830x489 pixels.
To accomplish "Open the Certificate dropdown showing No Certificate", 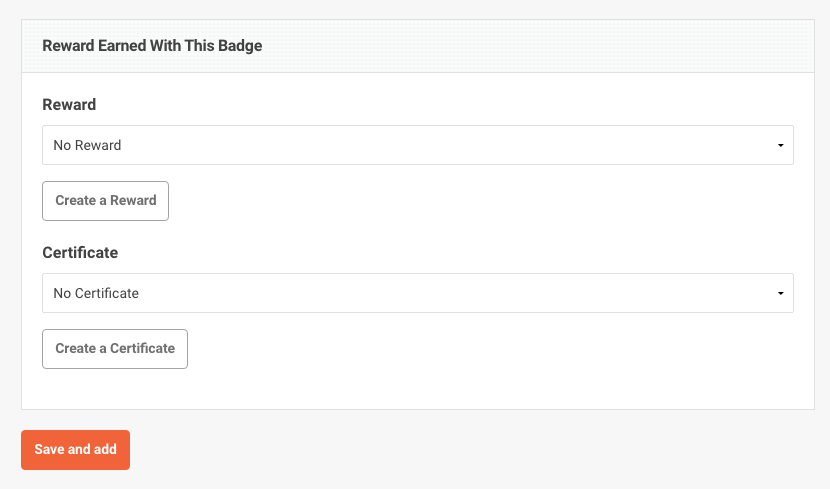I will [418, 293].
